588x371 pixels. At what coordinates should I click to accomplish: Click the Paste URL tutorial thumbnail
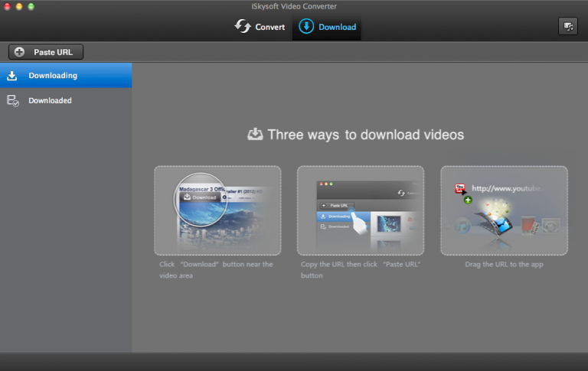pyautogui.click(x=361, y=210)
